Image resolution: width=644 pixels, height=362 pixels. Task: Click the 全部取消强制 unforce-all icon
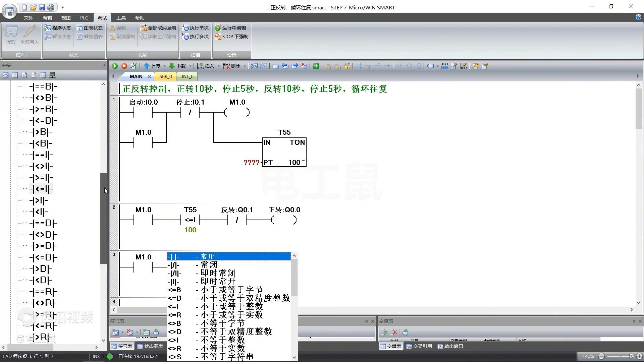[x=144, y=28]
